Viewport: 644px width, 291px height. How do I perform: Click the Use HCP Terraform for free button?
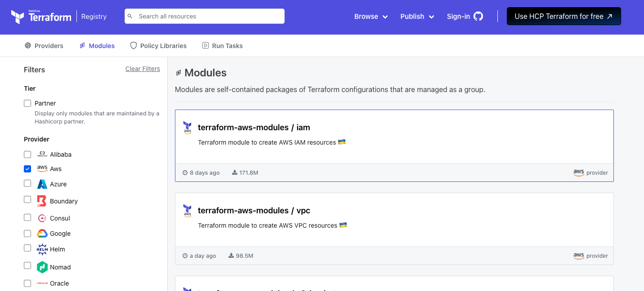tap(563, 16)
